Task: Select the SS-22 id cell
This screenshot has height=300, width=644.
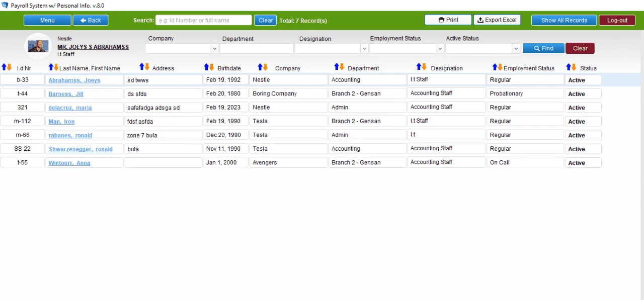Action: (22, 149)
